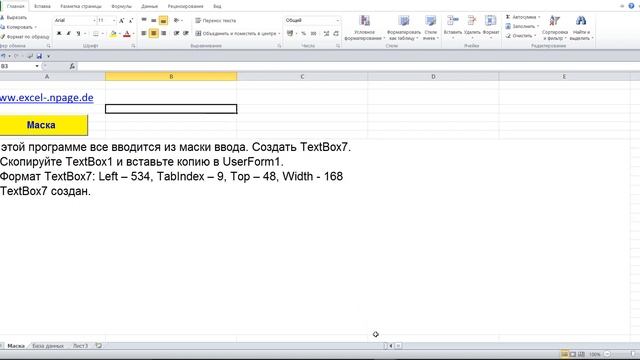Image resolution: width=640 pixels, height=360 pixels.
Task: Open Условное форматирование menu
Action: [x=364, y=28]
